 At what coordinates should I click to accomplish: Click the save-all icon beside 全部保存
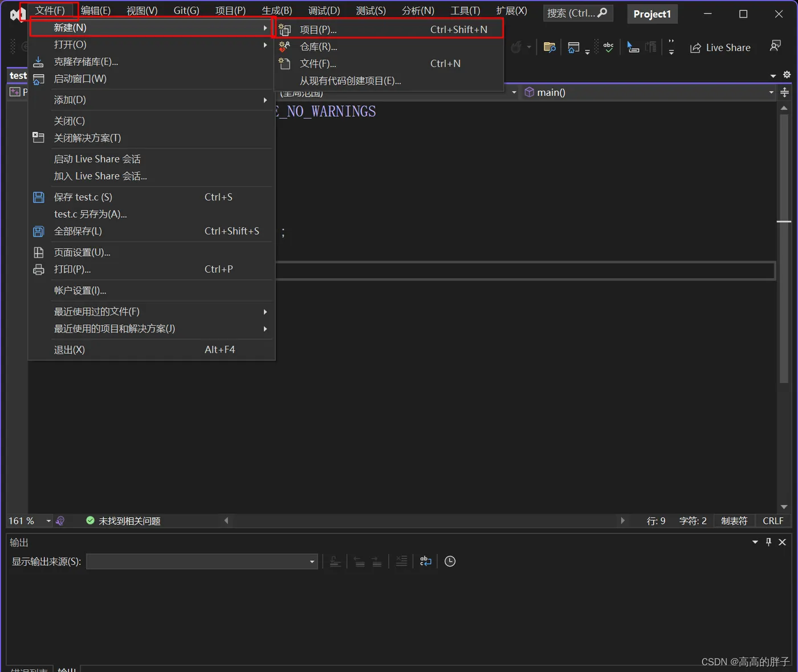coord(38,231)
